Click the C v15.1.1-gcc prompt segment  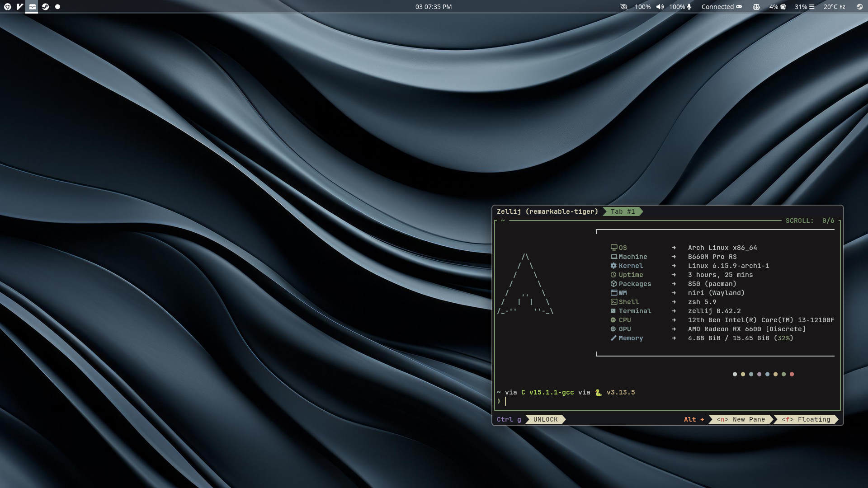click(547, 392)
